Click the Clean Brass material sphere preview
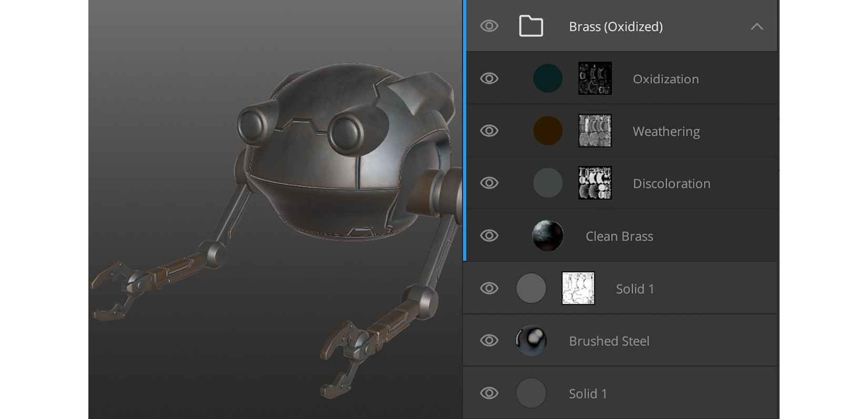 click(x=548, y=235)
